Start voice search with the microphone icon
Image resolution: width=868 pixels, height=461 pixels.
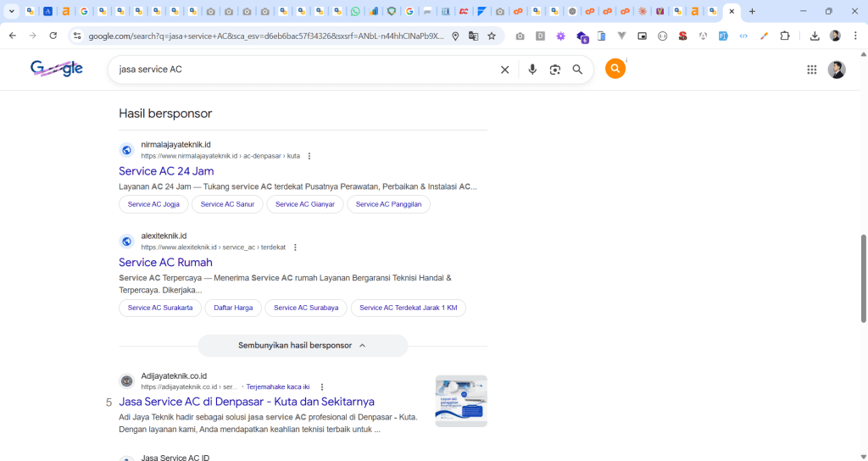coord(532,69)
